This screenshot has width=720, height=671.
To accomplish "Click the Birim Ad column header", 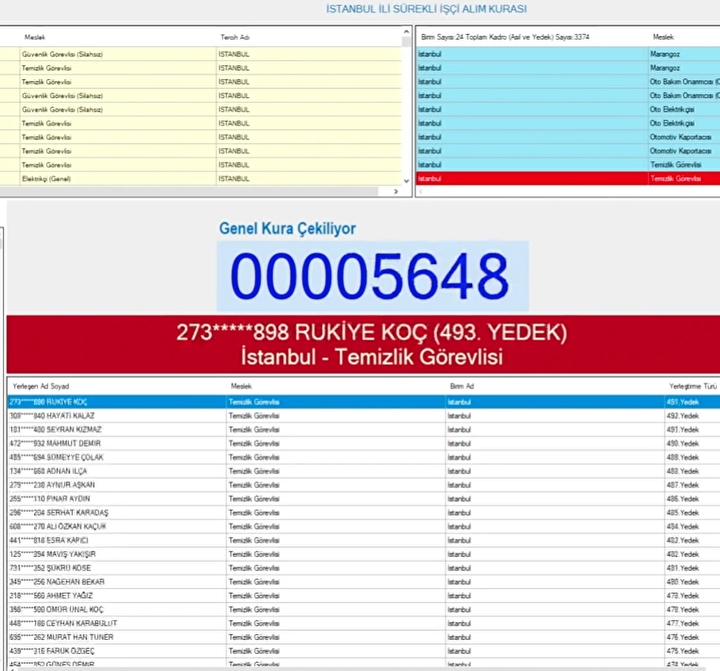I will coord(462,386).
